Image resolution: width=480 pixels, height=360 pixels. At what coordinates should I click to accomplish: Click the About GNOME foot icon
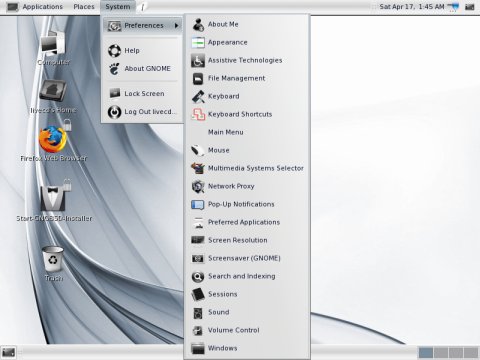coord(114,69)
